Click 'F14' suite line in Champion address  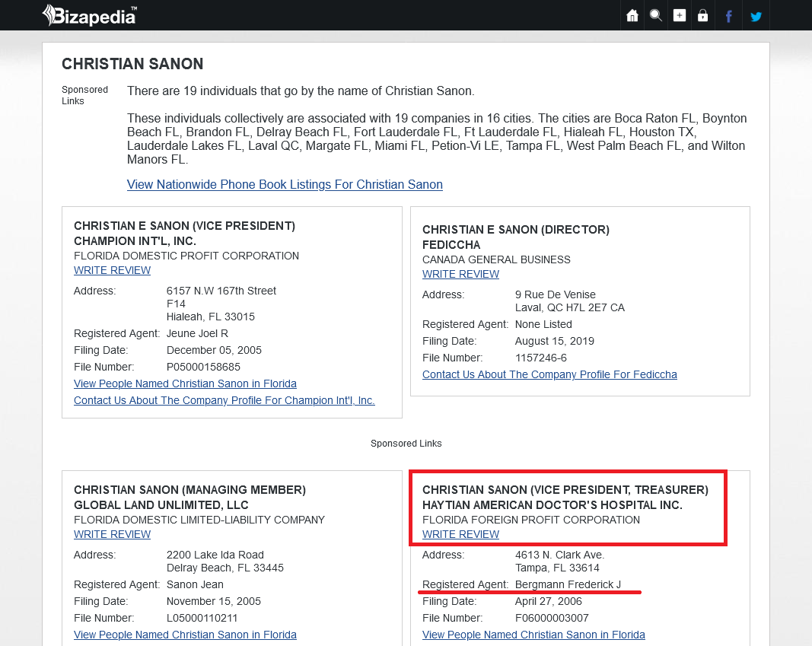(176, 304)
